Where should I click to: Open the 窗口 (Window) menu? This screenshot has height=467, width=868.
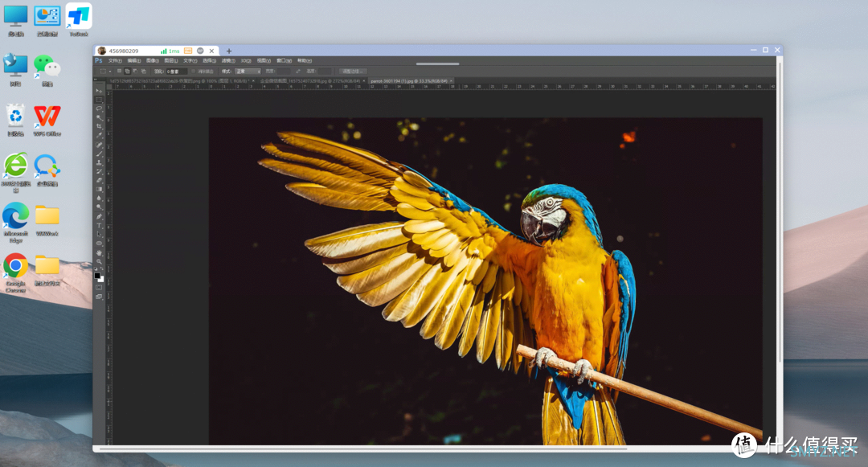[284, 61]
